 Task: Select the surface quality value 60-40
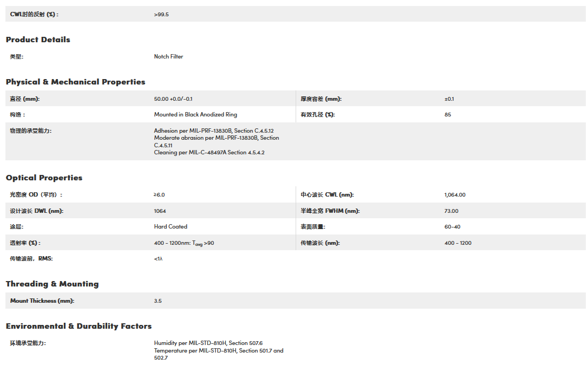tap(452, 226)
